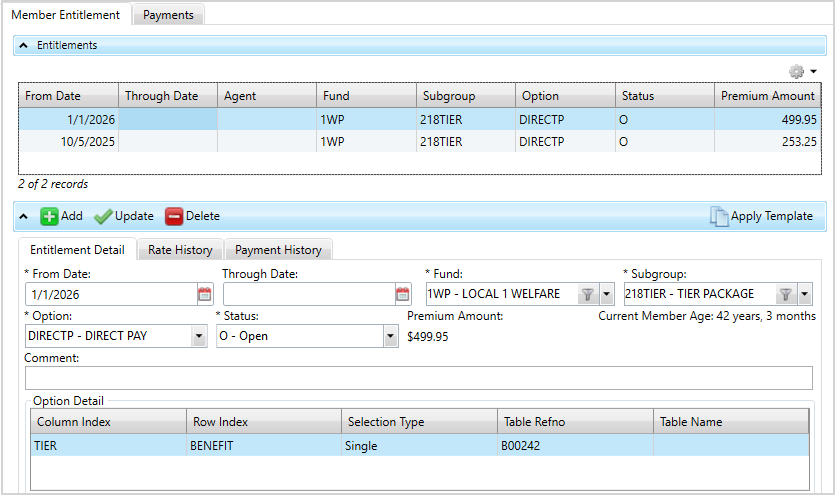This screenshot has height=495, width=835.
Task: Expand the Fund dropdown arrow
Action: pos(606,294)
